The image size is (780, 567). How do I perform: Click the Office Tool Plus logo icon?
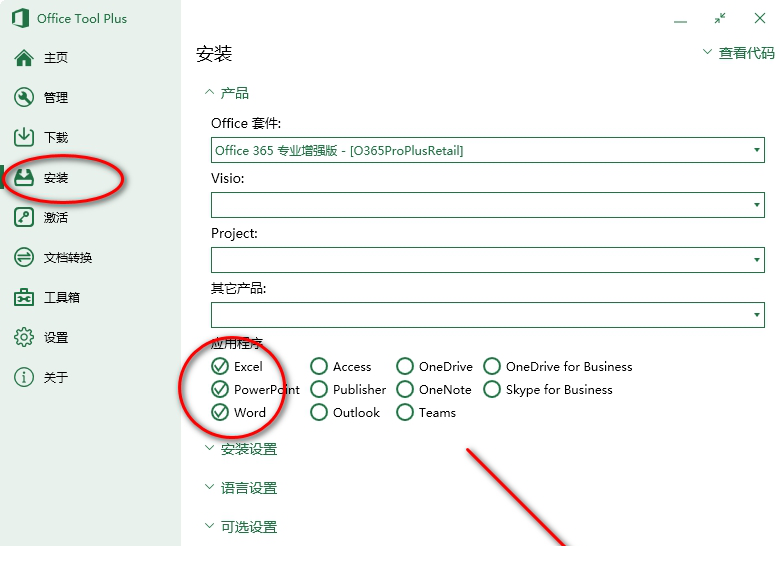click(x=20, y=18)
